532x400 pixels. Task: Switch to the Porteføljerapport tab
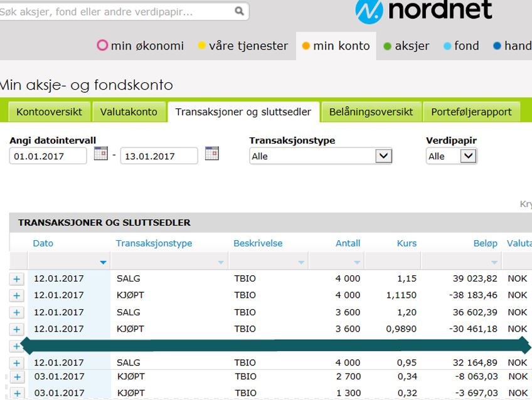coord(471,112)
